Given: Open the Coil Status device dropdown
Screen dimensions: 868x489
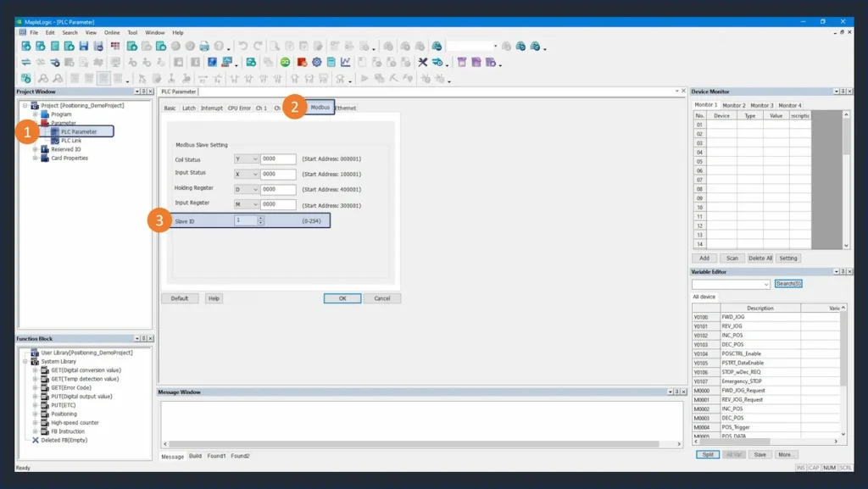Looking at the screenshot, I should click(255, 159).
